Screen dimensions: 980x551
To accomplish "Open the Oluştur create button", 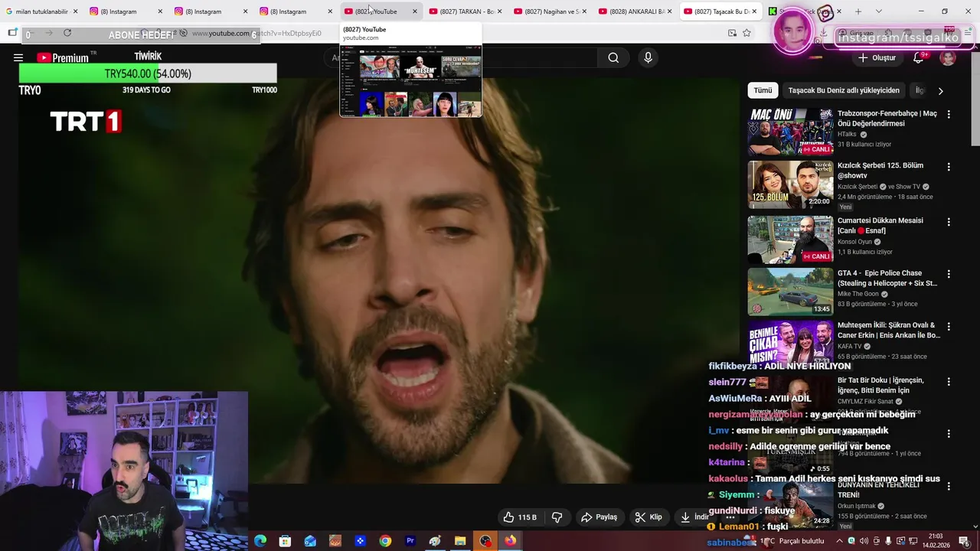I will pos(877,57).
